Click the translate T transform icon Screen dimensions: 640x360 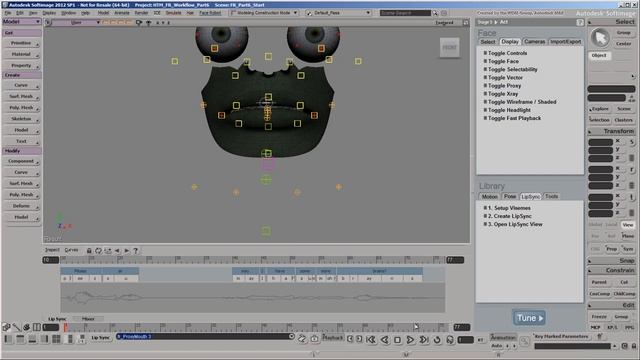632,197
